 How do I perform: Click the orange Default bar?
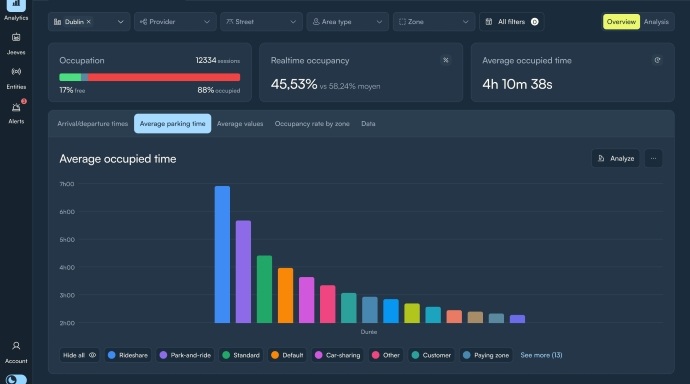point(286,296)
